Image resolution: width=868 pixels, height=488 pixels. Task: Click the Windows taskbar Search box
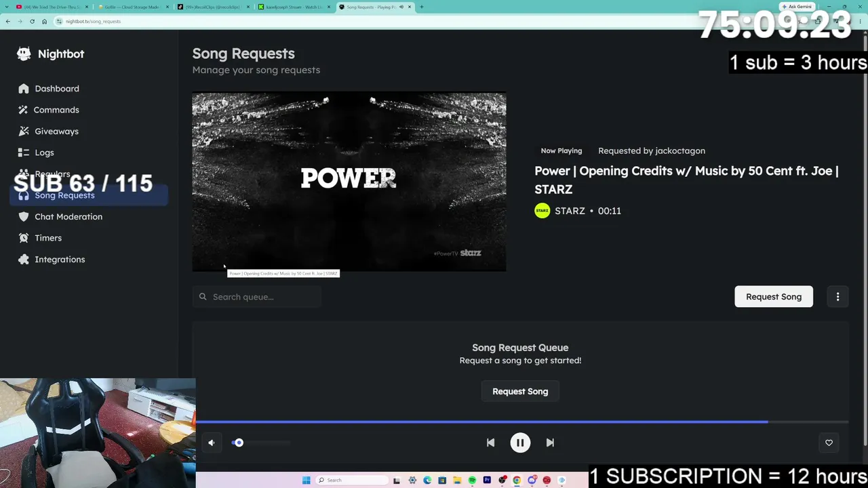351,481
